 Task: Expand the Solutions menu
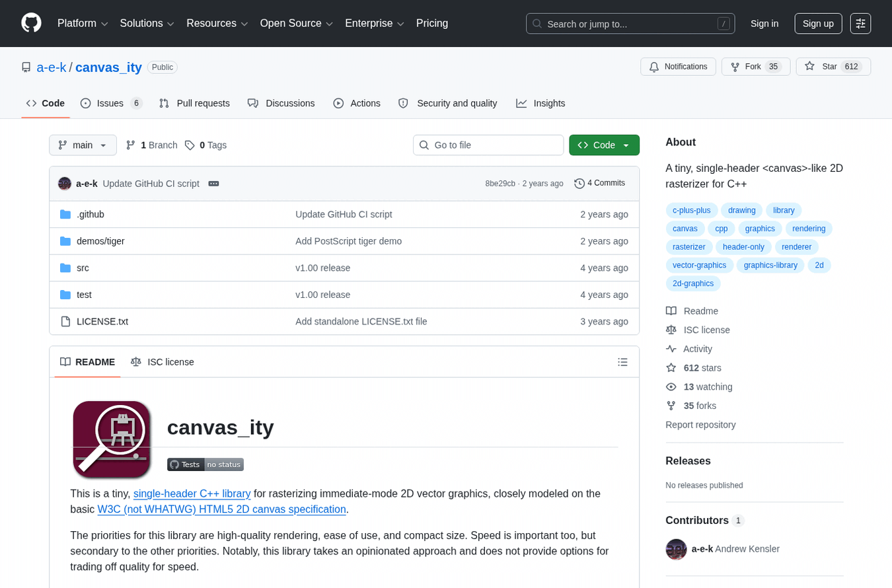click(x=147, y=23)
